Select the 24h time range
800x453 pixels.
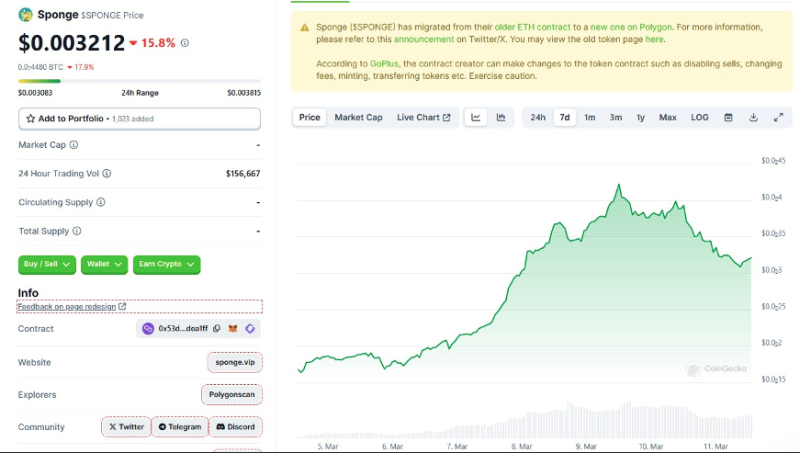pyautogui.click(x=538, y=117)
